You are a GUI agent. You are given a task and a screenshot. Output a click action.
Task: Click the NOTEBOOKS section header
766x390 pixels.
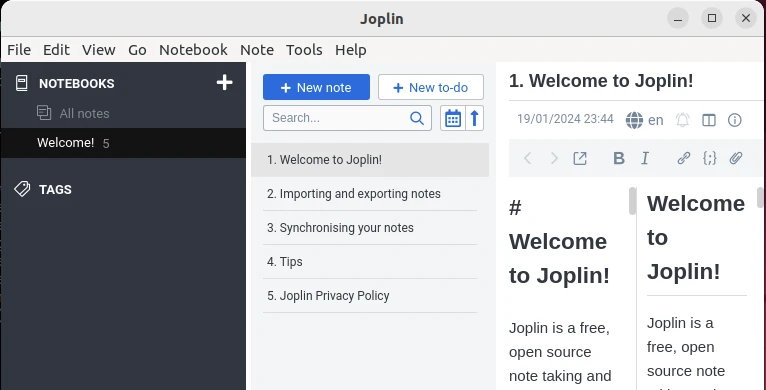77,84
